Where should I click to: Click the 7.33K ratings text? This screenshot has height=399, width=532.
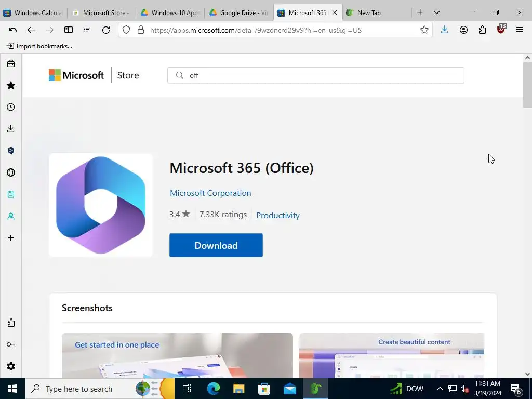click(223, 215)
